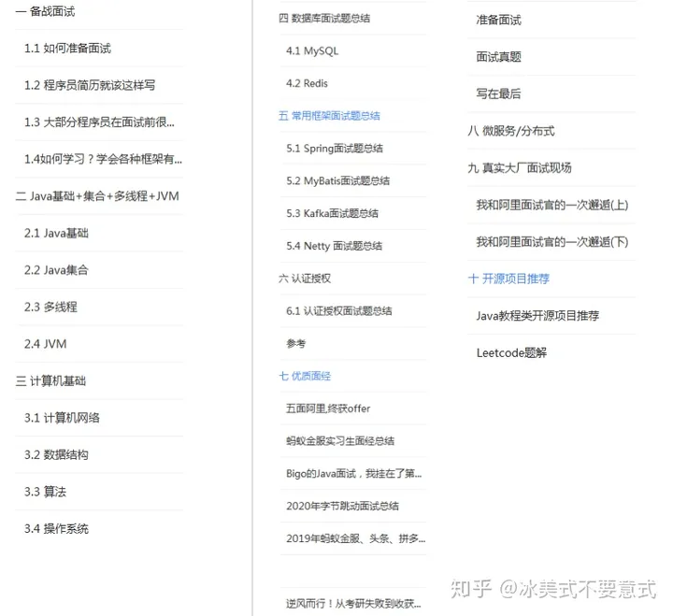
Task: Open section 四 数据库面试题总结
Action: [x=324, y=19]
